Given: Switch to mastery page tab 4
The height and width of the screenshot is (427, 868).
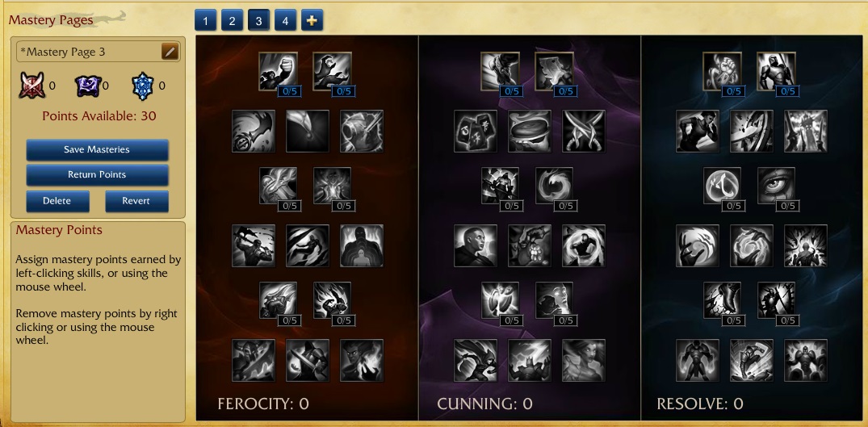Looking at the screenshot, I should click(285, 20).
